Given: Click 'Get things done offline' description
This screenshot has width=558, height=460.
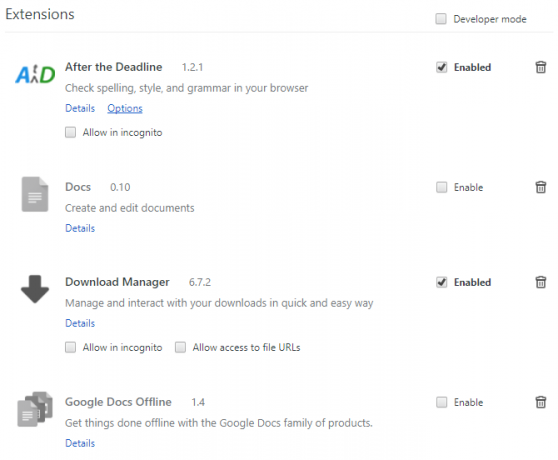Looking at the screenshot, I should coord(219,423).
